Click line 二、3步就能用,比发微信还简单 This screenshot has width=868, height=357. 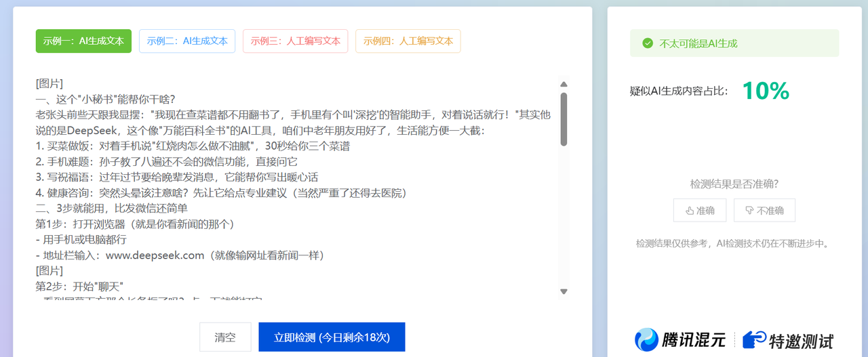[x=112, y=209]
